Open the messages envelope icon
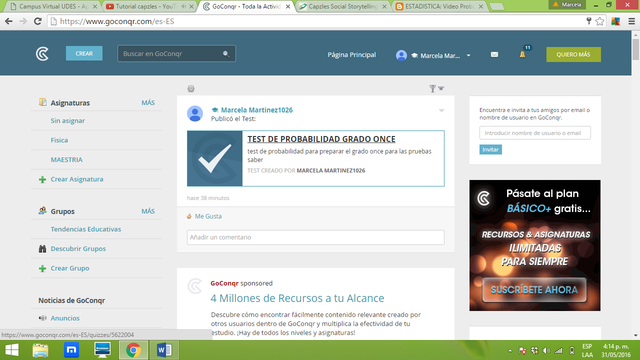 click(x=494, y=55)
